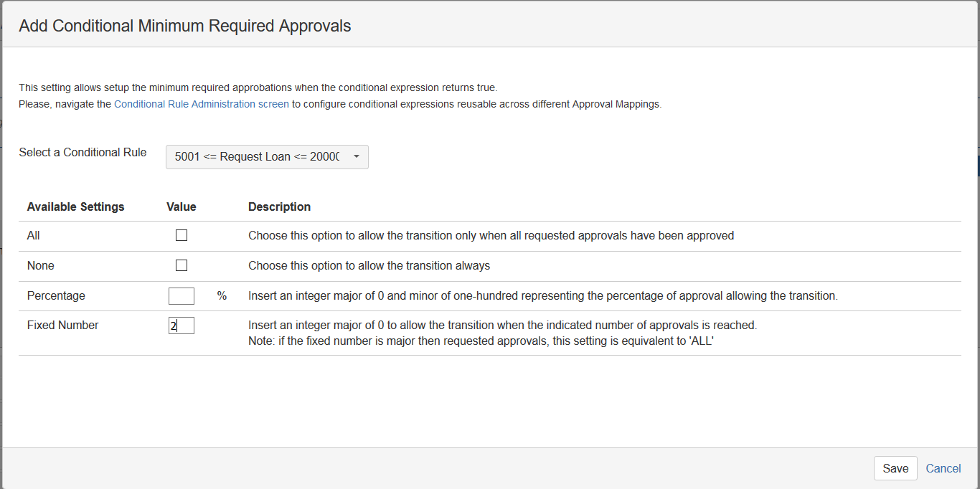980x489 pixels.
Task: Click the 'Value' column header
Action: click(x=182, y=206)
